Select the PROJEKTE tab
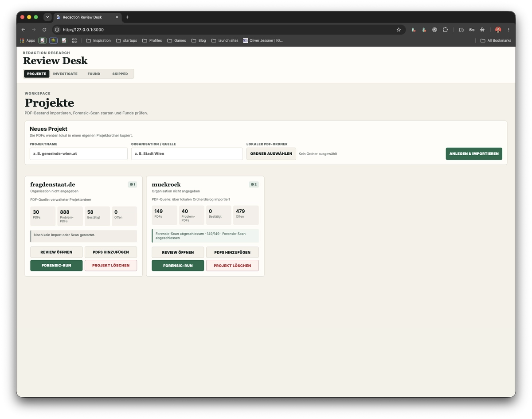 tap(36, 74)
